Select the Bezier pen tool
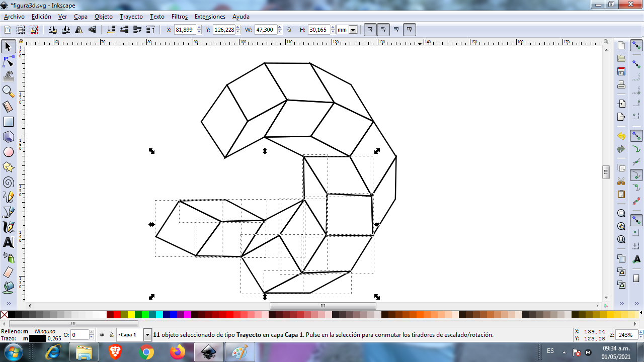This screenshot has width=644, height=362. point(8,212)
